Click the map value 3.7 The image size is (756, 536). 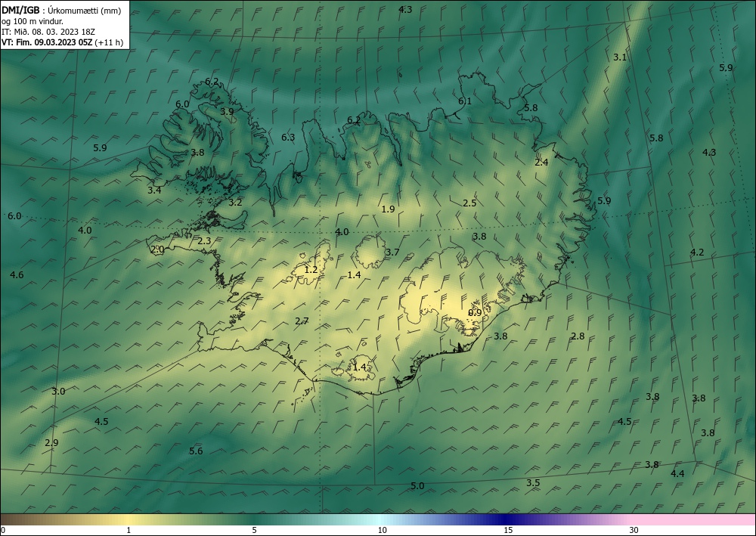[x=392, y=252]
